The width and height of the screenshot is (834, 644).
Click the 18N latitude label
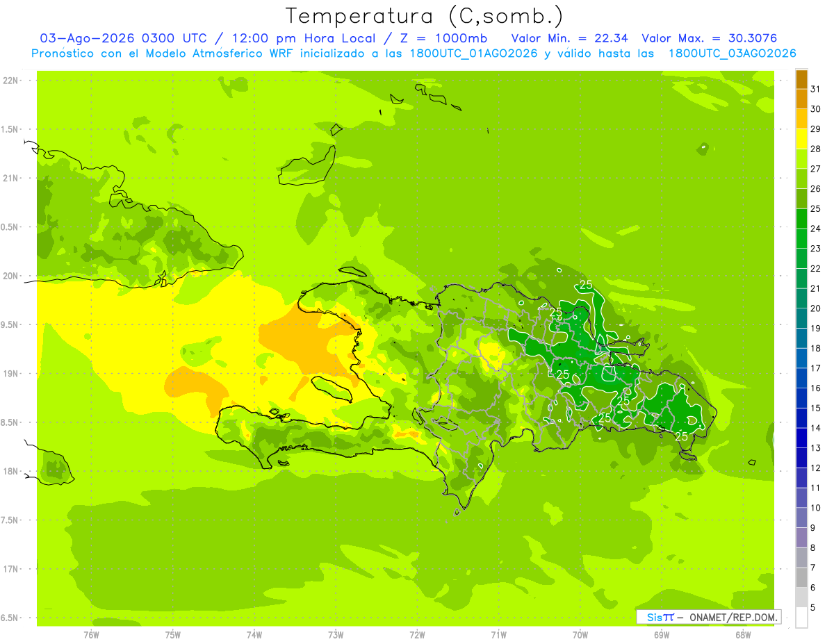[11, 472]
